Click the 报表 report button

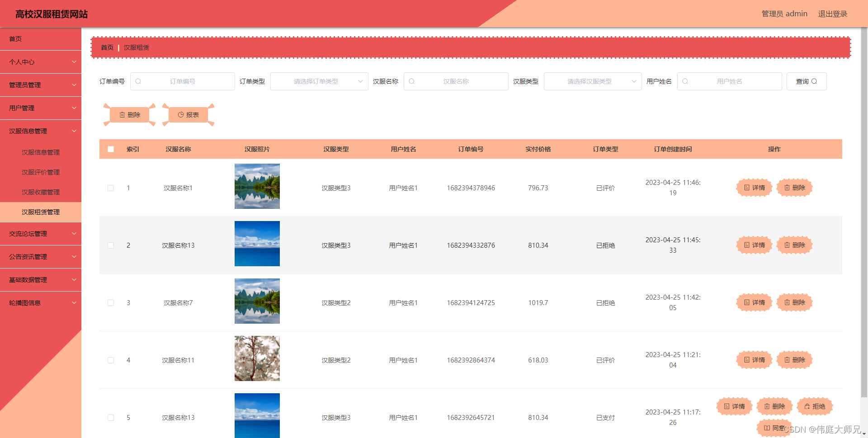coord(188,115)
